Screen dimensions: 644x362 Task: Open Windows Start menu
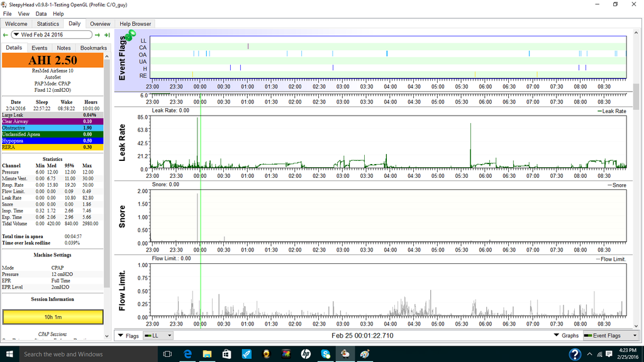[9, 354]
